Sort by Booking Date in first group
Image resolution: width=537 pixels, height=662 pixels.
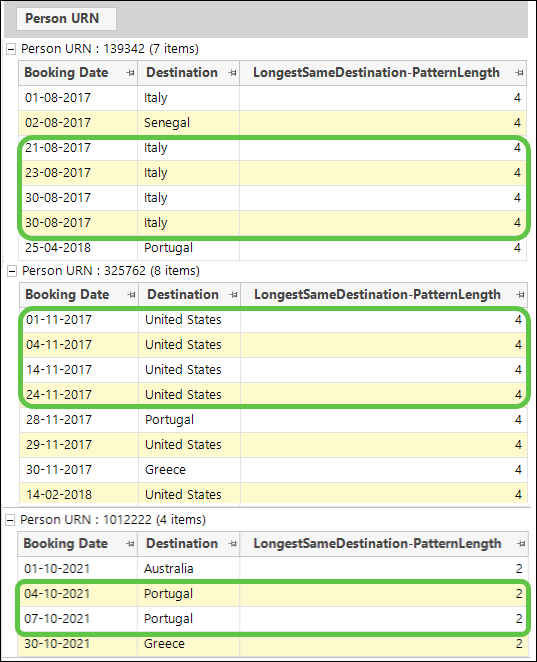(x=66, y=73)
